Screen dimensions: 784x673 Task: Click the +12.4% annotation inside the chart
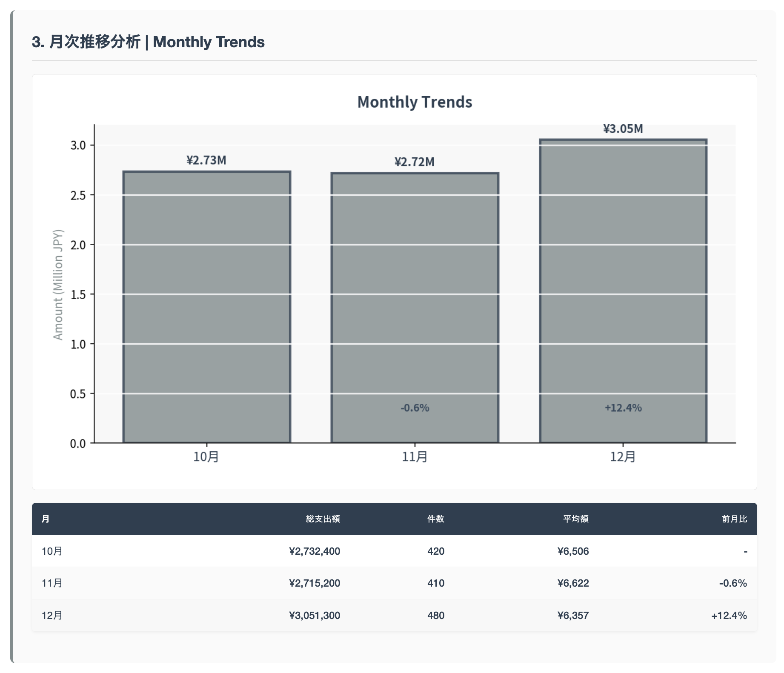click(x=623, y=408)
